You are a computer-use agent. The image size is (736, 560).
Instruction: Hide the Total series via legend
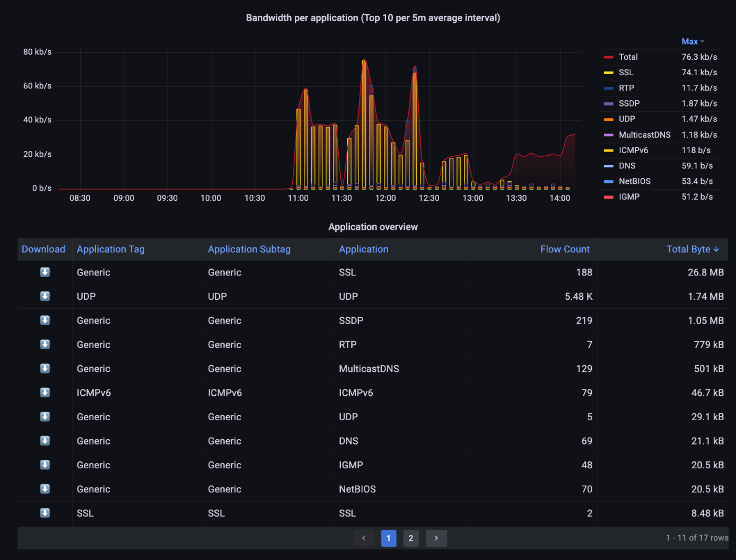click(628, 57)
